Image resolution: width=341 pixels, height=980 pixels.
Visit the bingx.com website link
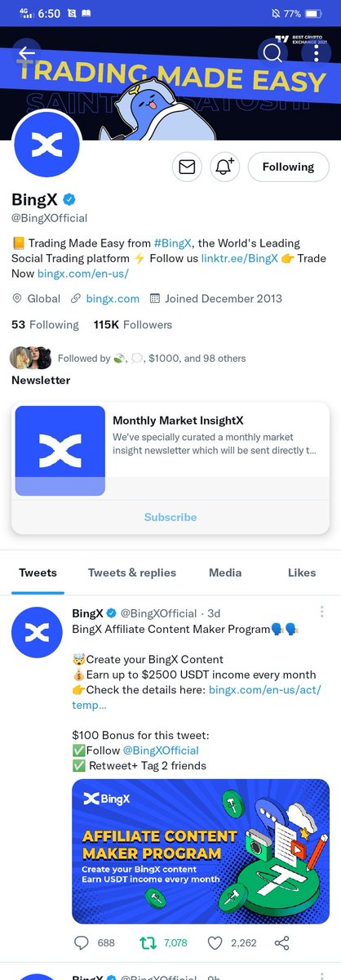(113, 299)
